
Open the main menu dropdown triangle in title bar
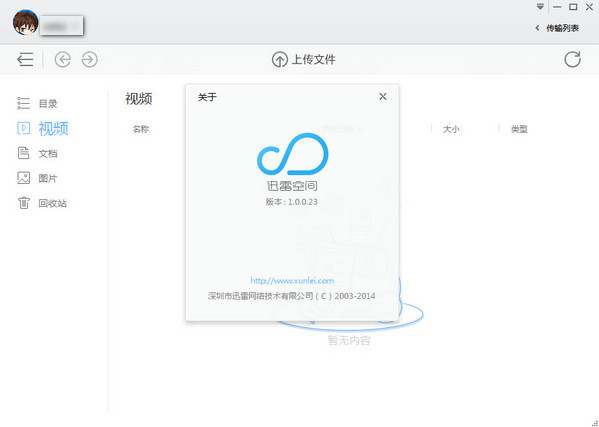tap(540, 7)
